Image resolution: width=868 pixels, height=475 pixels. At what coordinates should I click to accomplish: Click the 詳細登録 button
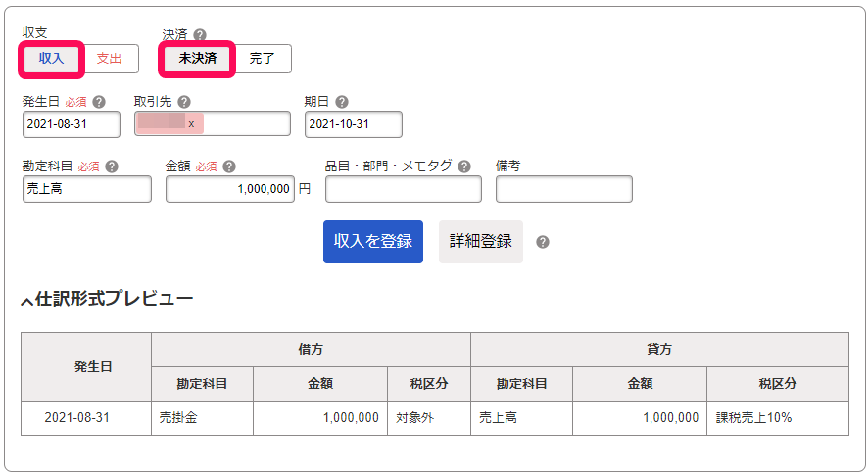coord(480,242)
